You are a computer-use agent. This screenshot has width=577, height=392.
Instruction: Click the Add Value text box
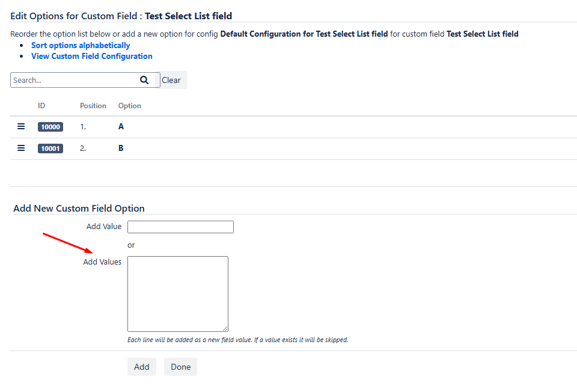180,227
